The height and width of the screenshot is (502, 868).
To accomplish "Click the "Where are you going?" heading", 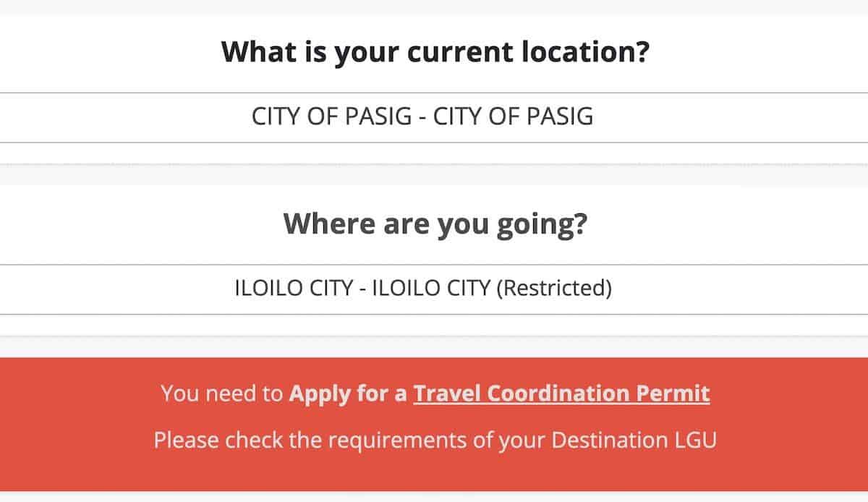I will (434, 224).
